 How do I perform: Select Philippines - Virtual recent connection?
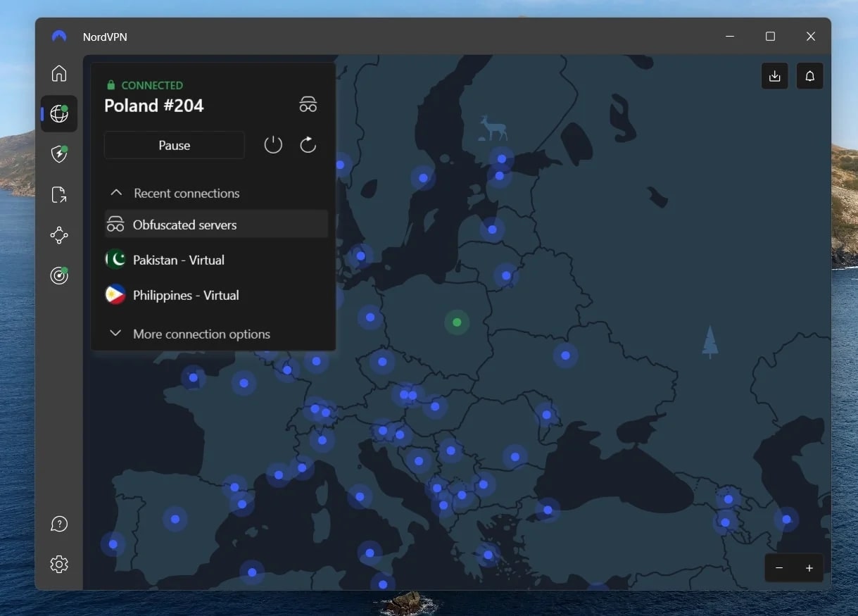(186, 295)
